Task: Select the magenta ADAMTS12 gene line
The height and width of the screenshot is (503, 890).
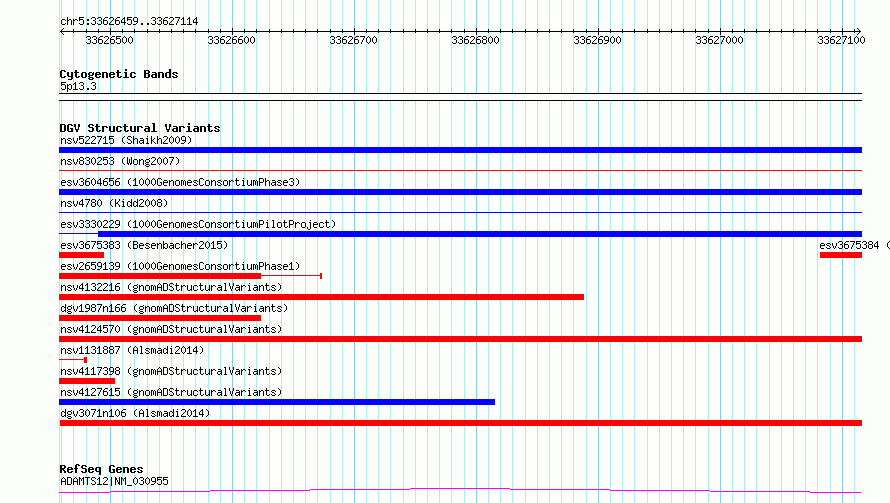Action: click(460, 491)
